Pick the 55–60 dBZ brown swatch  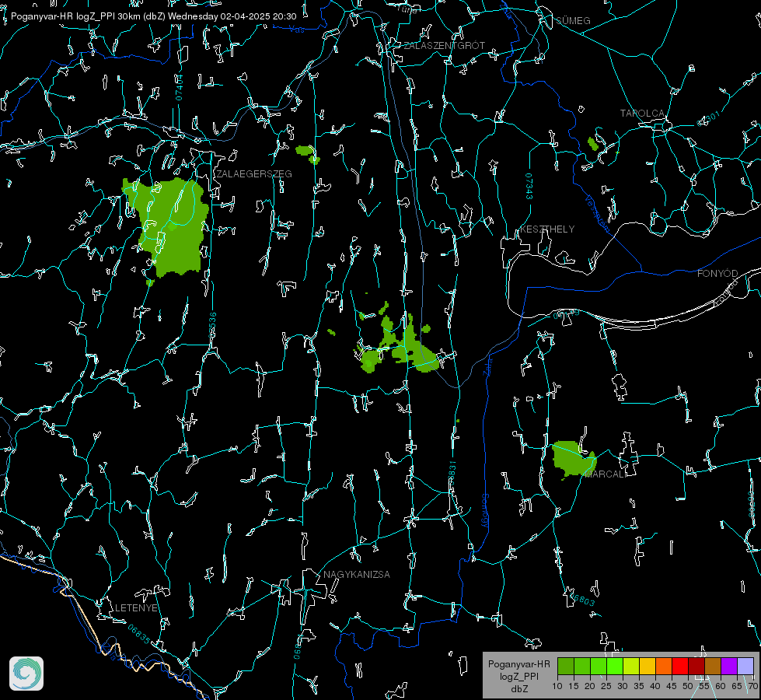point(713,667)
